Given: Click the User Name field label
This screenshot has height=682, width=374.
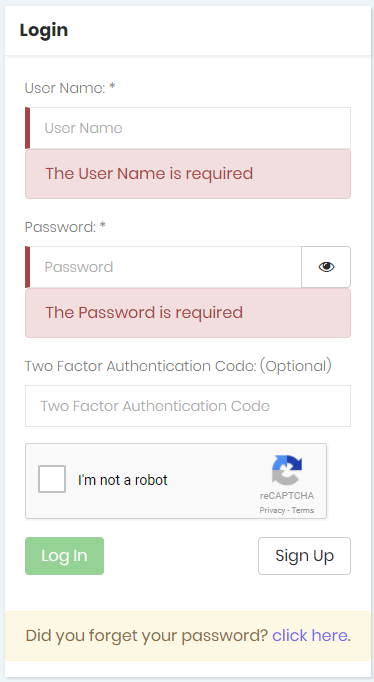Looking at the screenshot, I should coord(70,88).
